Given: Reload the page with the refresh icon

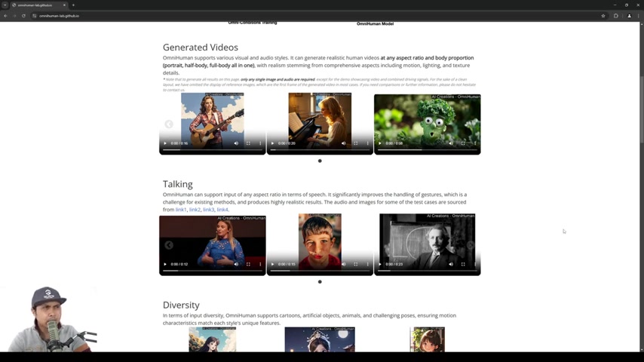Looking at the screenshot, I should [23, 16].
